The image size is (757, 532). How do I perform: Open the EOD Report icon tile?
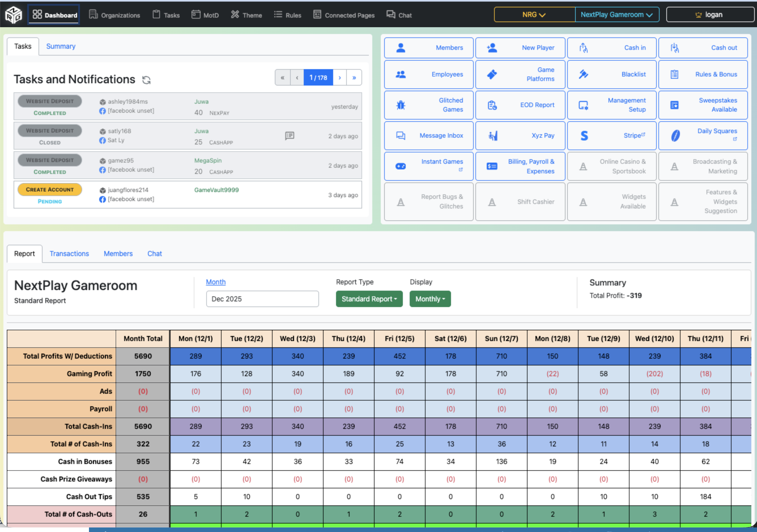pyautogui.click(x=492, y=105)
